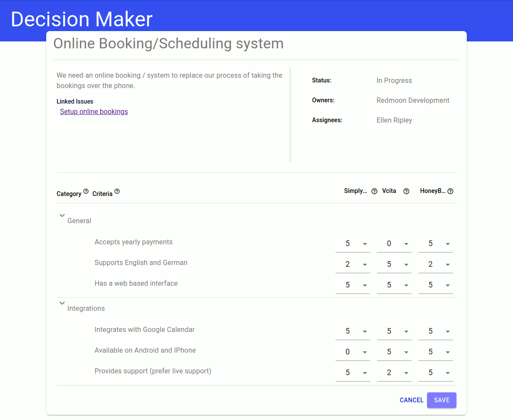
Task: Open Vcita score dropdown for Android and IPhone
Action: 394,352
